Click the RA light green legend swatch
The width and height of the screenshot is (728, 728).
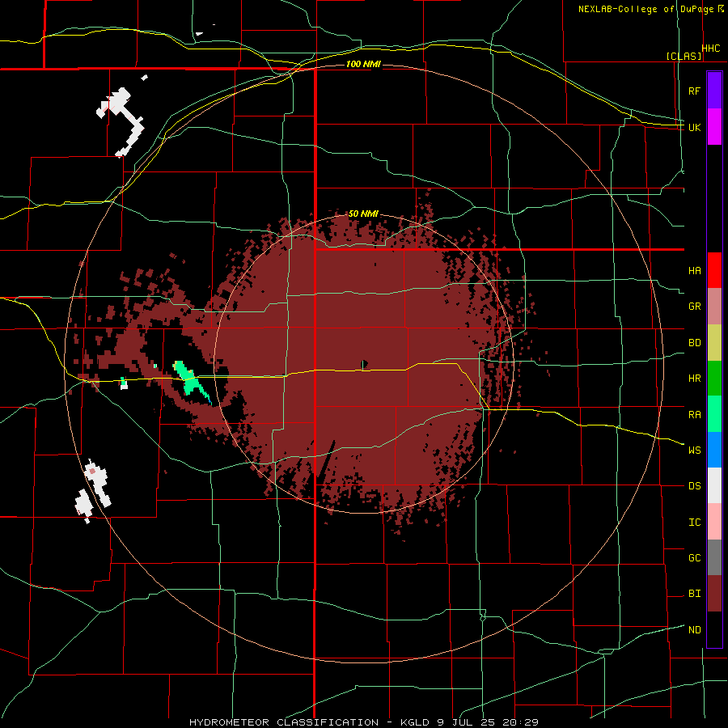click(714, 413)
